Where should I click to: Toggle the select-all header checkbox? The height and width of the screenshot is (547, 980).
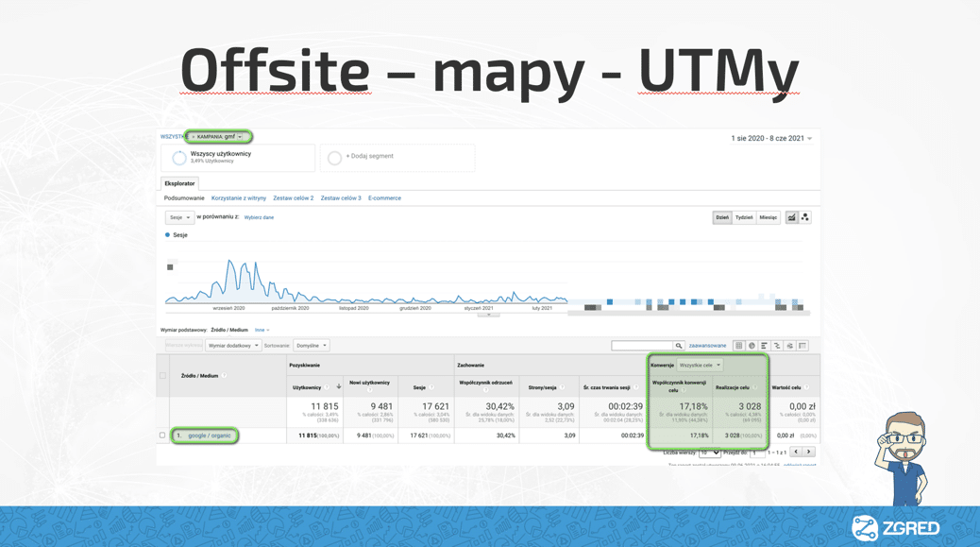162,376
